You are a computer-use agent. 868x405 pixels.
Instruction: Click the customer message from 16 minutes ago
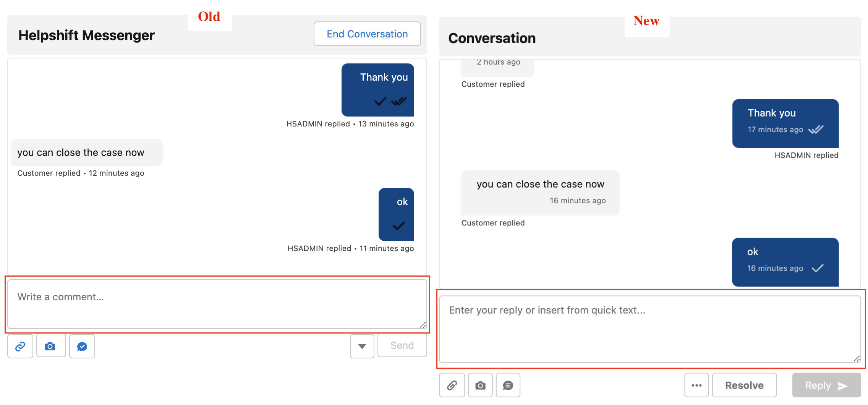[540, 193]
